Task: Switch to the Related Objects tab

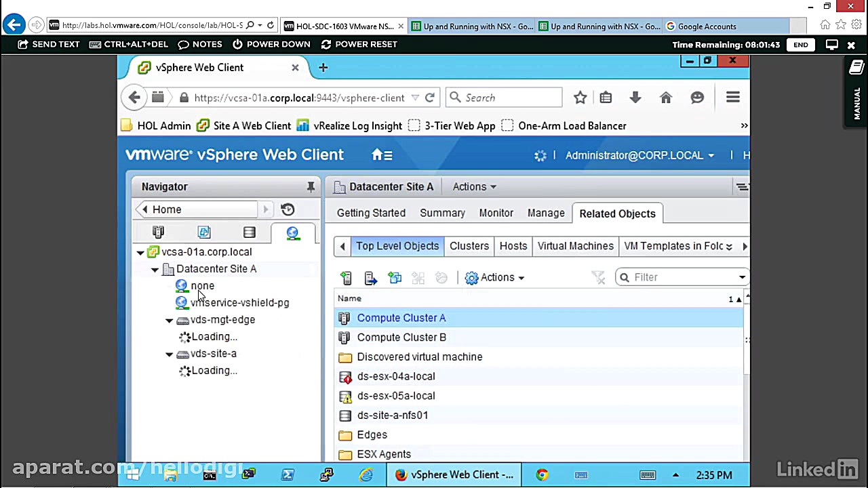Action: (x=617, y=213)
